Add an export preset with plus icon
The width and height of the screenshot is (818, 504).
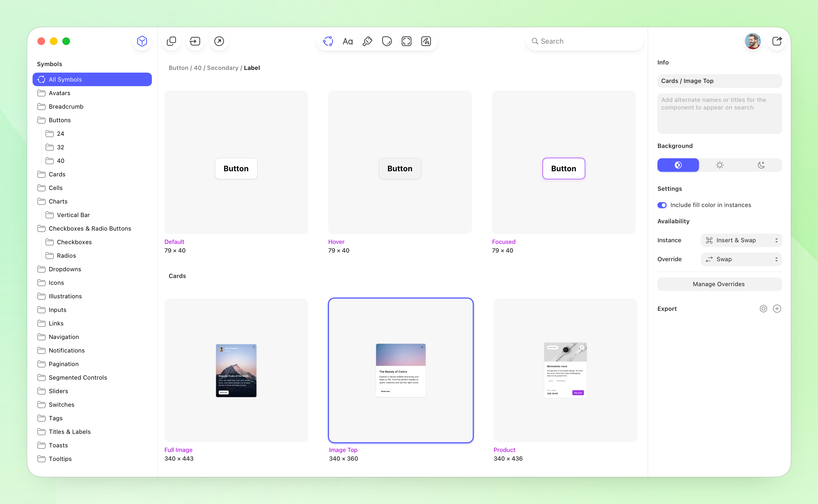777,309
